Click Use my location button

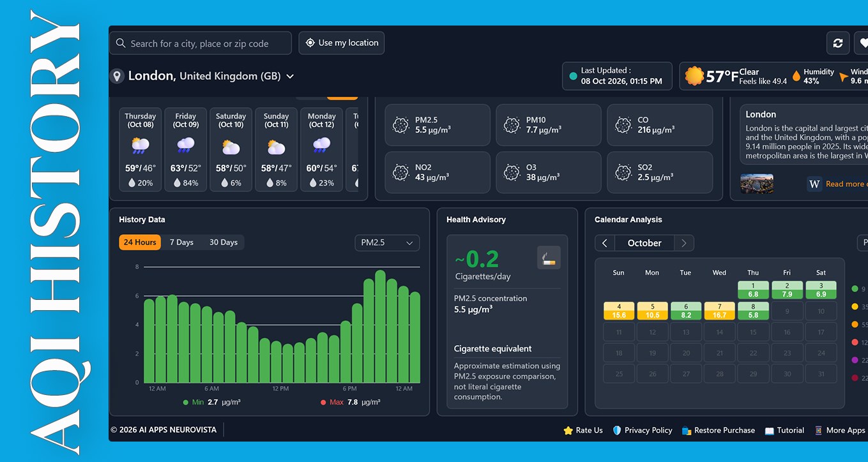(342, 43)
